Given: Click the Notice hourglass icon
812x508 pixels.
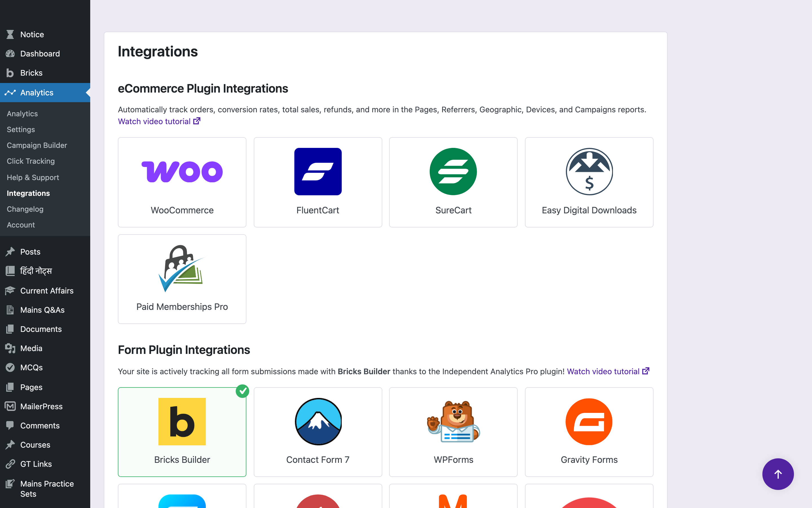Looking at the screenshot, I should 10,34.
